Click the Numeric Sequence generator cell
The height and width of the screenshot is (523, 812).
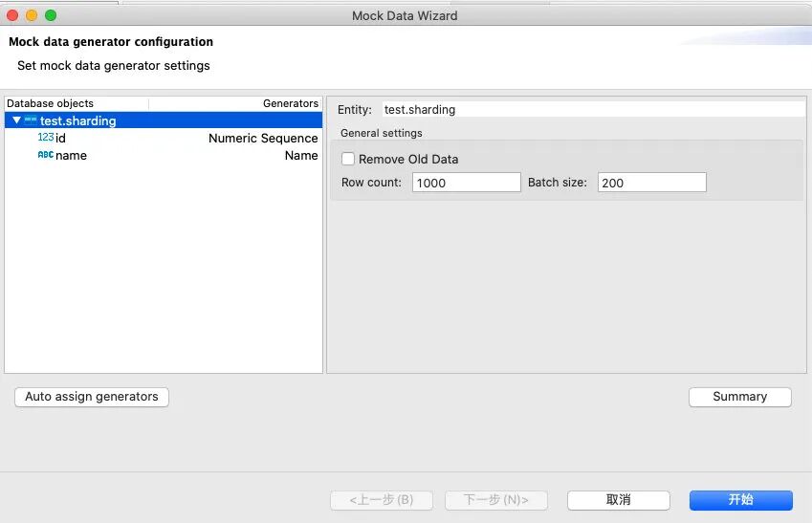(262, 138)
